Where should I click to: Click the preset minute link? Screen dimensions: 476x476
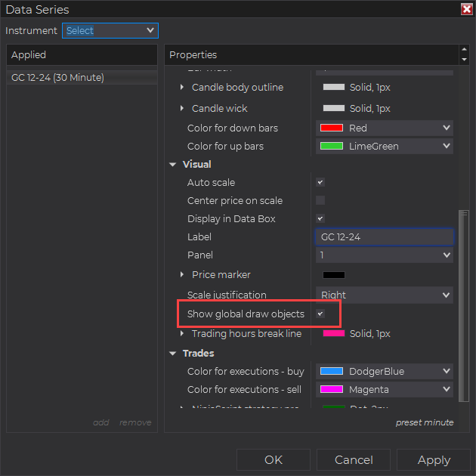click(425, 422)
